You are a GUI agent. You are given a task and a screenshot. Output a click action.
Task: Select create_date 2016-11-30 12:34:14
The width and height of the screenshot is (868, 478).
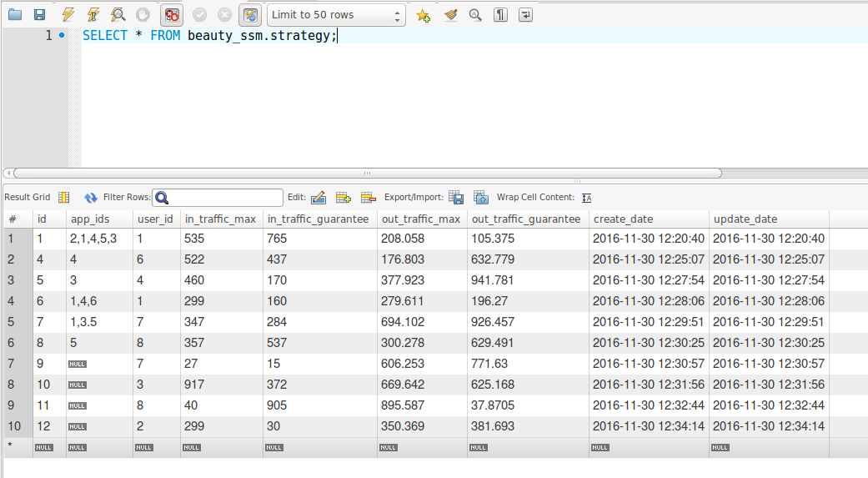[649, 426]
